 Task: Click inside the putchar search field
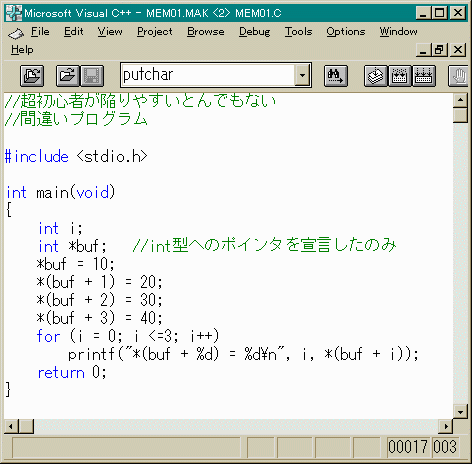point(208,75)
